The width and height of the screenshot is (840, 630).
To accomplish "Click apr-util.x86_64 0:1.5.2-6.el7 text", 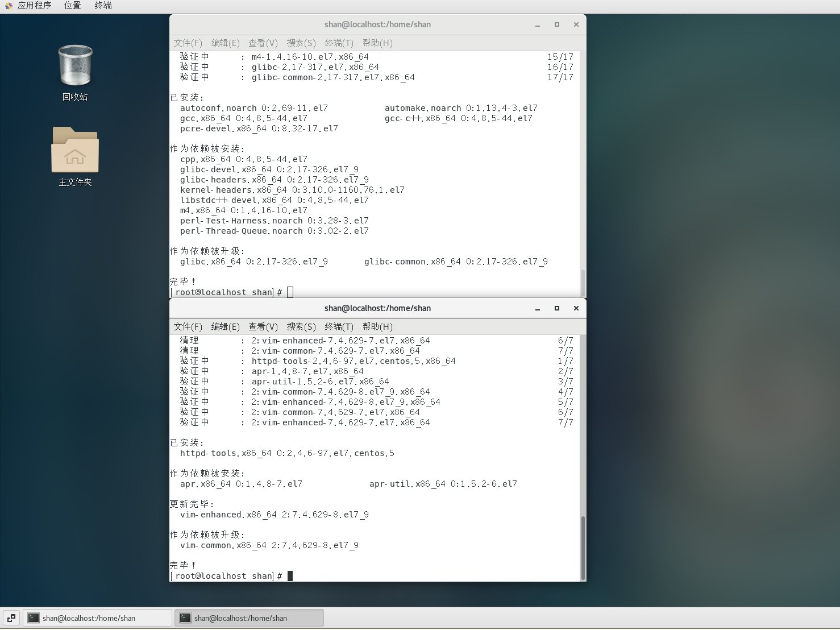I will coord(443,484).
